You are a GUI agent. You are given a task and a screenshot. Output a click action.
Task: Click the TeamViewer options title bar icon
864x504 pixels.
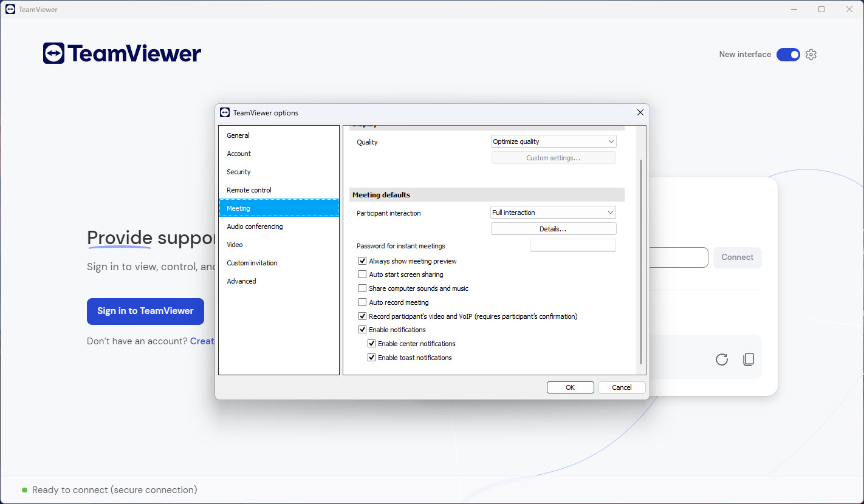point(225,112)
